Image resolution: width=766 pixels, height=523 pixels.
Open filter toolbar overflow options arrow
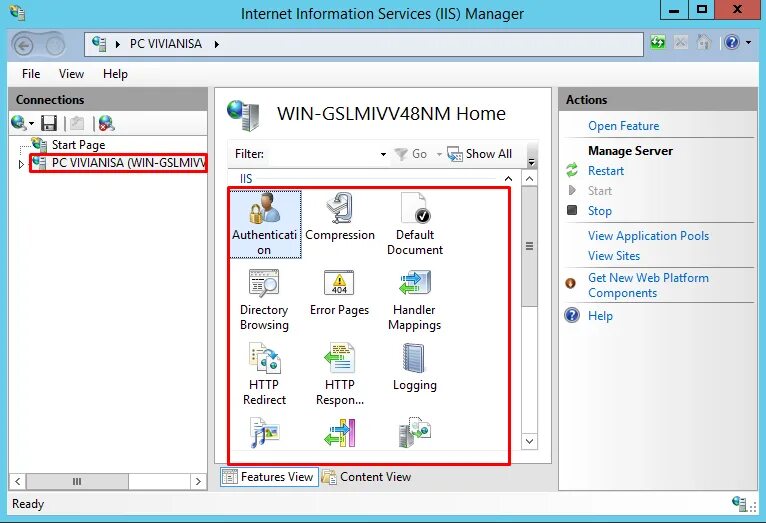point(532,161)
